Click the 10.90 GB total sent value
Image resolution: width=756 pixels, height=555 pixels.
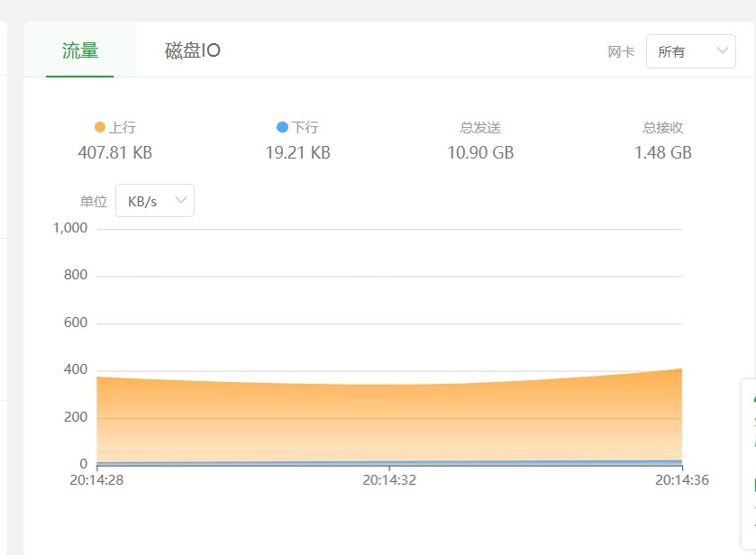(x=480, y=153)
